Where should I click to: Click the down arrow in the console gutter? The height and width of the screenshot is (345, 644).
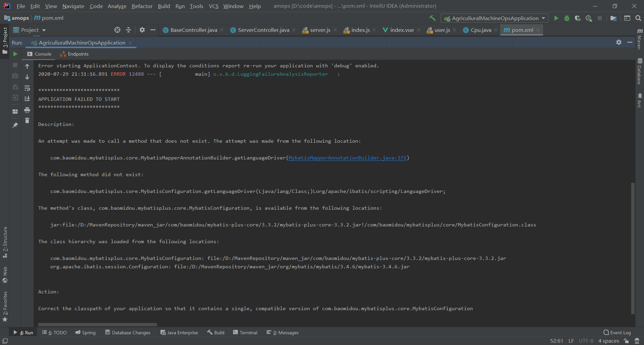tap(27, 77)
